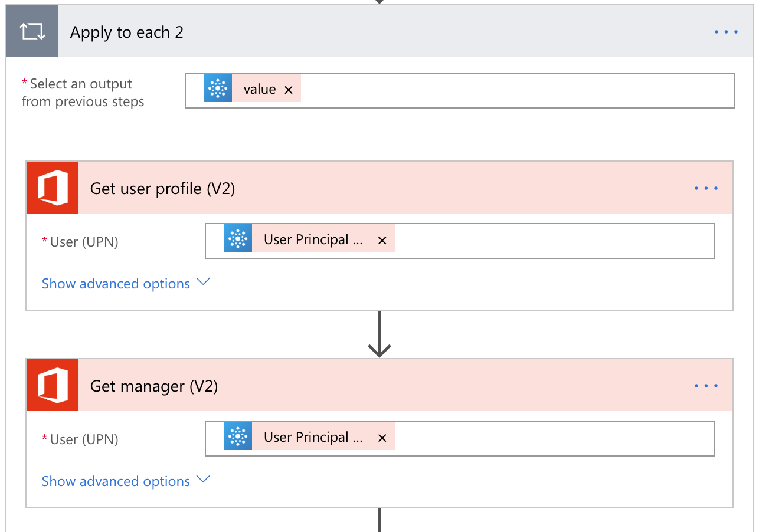Remove User Principal token from Get manager
This screenshot has height=532, width=759.
[382, 438]
